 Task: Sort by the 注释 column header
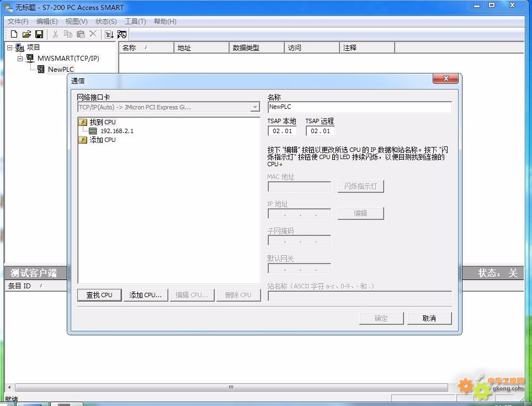[367, 48]
